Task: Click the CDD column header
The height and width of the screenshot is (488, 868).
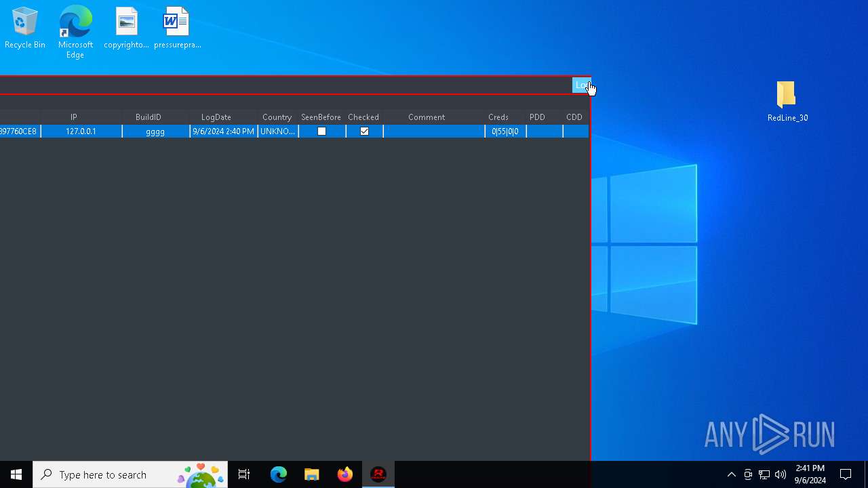Action: tap(574, 117)
